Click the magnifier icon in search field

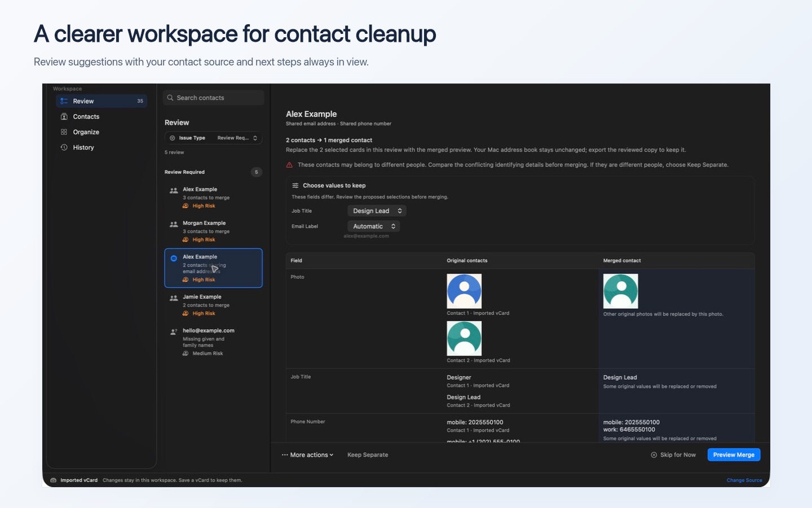[170, 98]
